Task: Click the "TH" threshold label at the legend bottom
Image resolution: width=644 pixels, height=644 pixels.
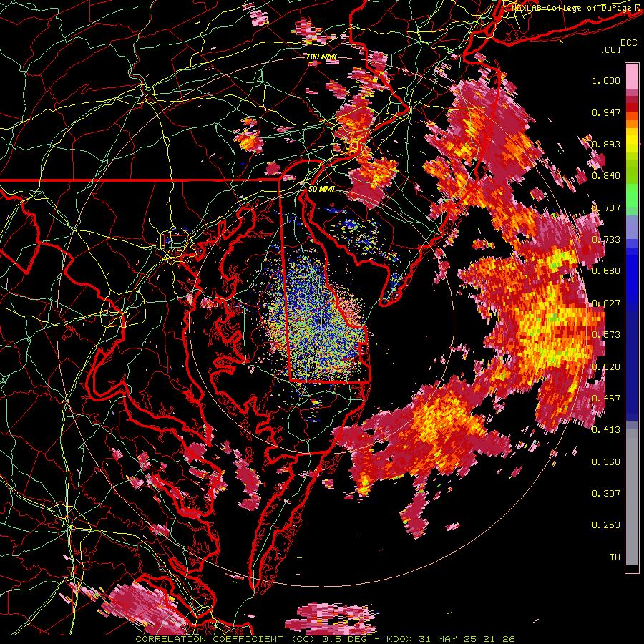Action: pos(615,557)
